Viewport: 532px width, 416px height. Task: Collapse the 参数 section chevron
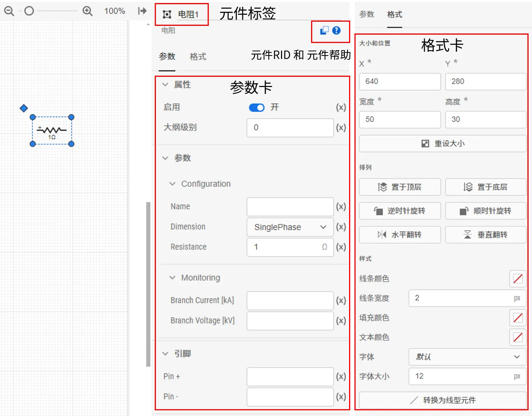(x=165, y=158)
